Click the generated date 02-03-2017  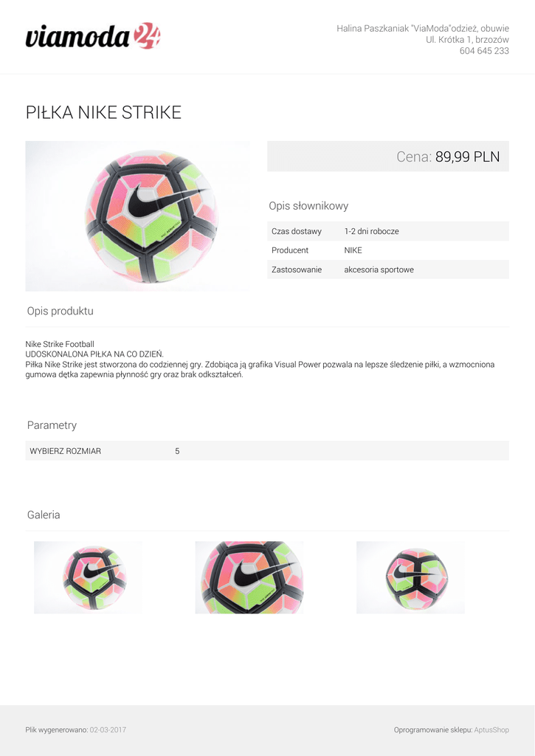point(108,729)
